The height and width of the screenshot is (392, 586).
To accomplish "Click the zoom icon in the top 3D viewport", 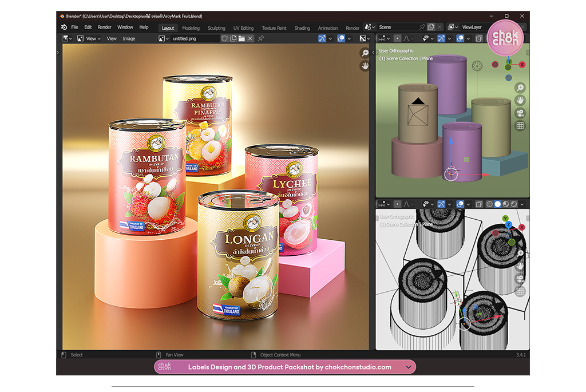I will [520, 88].
